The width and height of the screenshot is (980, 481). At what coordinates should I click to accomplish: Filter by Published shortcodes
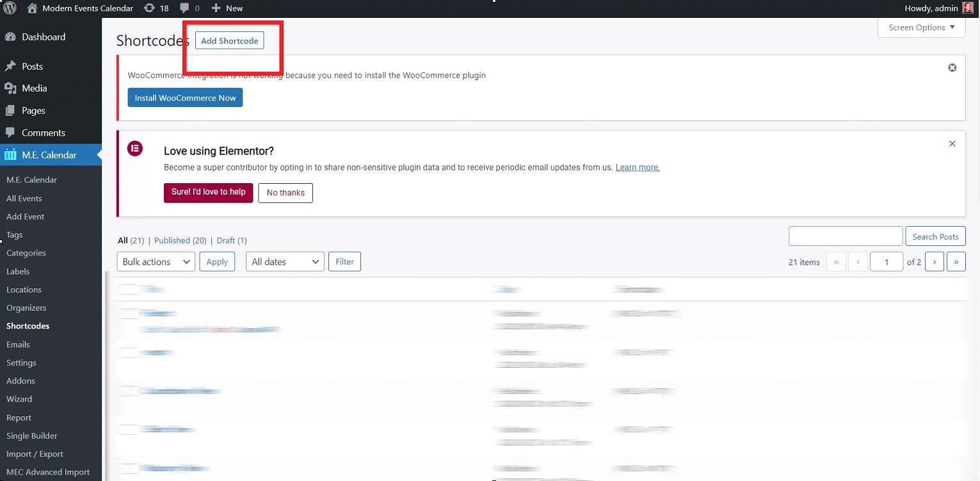[172, 241]
